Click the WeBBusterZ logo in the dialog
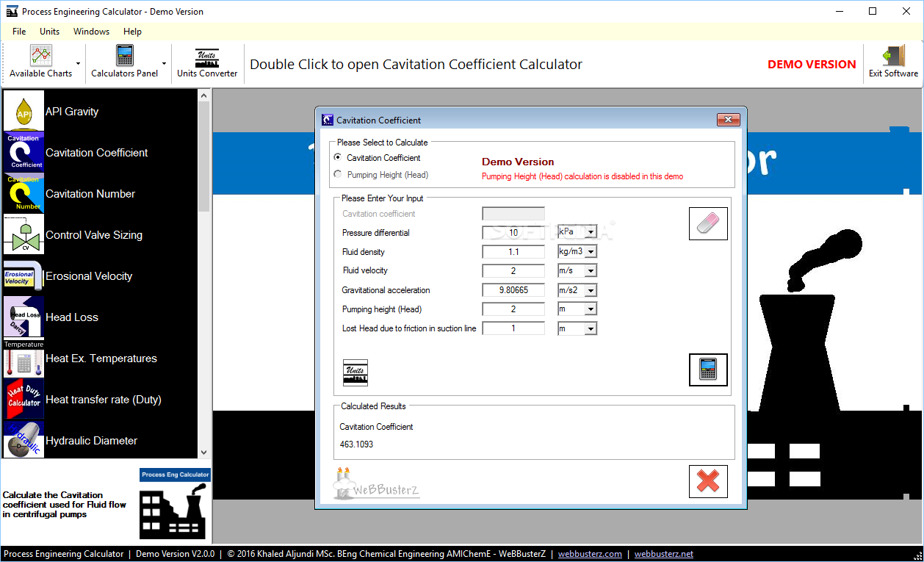 point(377,485)
